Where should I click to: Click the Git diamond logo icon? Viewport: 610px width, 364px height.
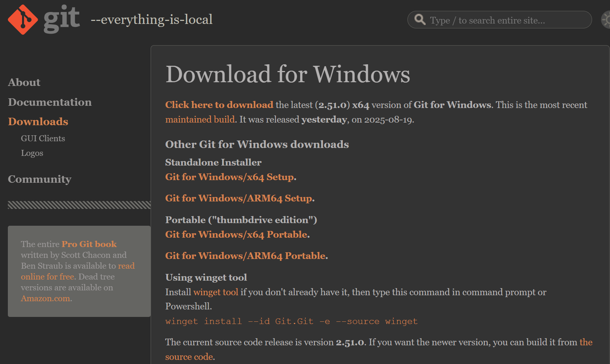[23, 19]
